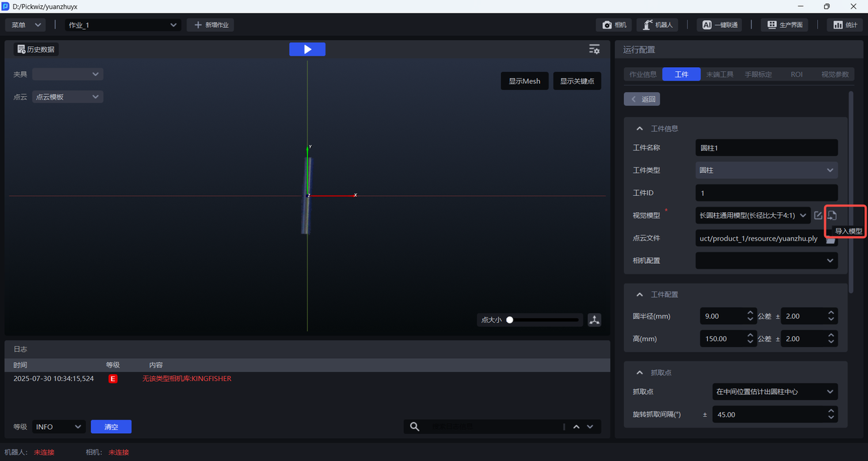Screen dimensions: 868x461
Task: Click the folder icon beside the 点云文件 path
Action: (x=831, y=240)
